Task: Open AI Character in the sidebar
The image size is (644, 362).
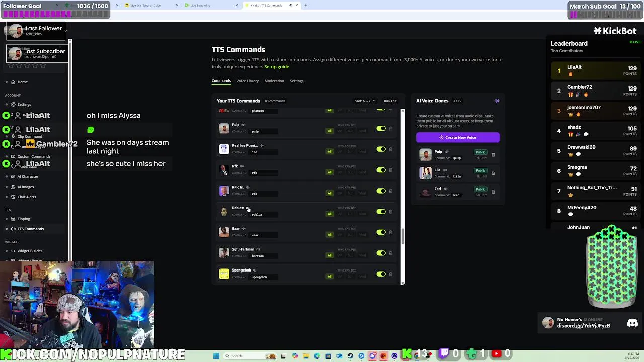Action: 28,176
